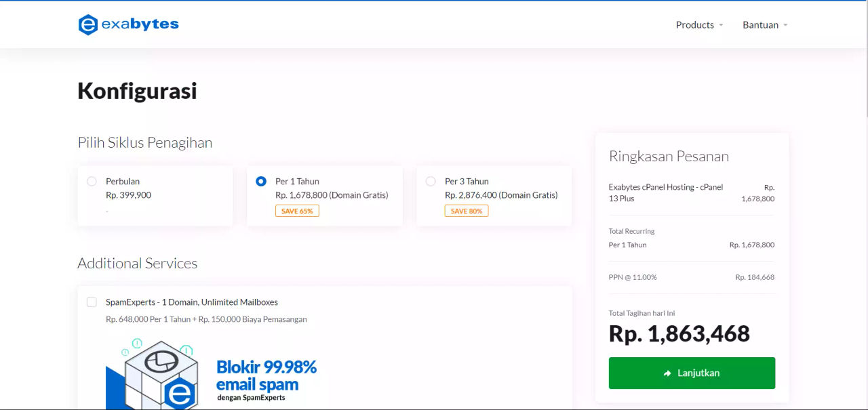The width and height of the screenshot is (868, 410).
Task: Click the PPN @ 11.00% line
Action: pyautogui.click(x=692, y=277)
